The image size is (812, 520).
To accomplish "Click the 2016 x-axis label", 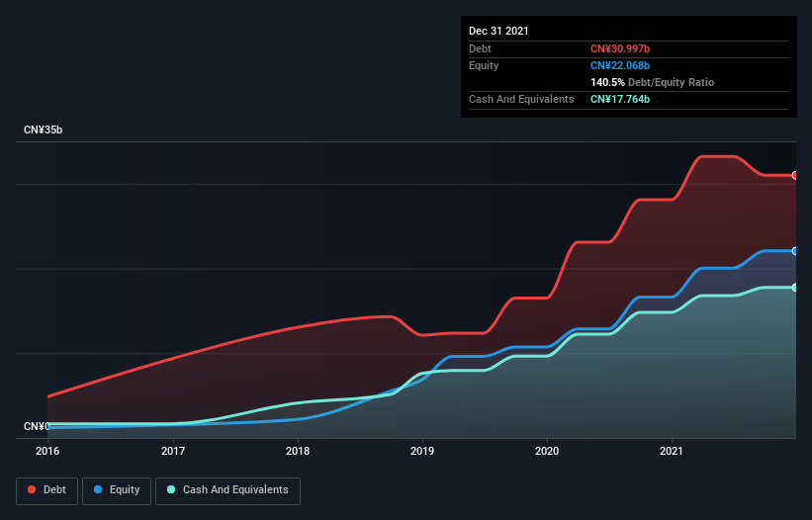I will coord(47,451).
